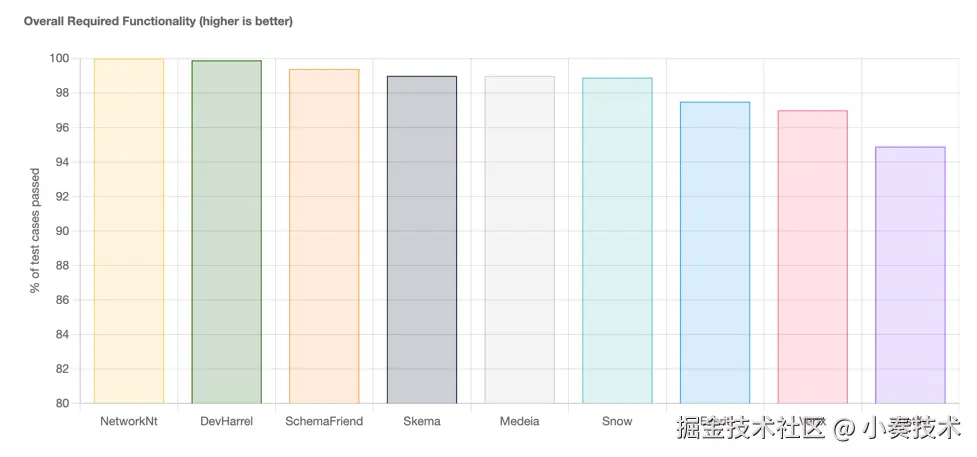Image resolution: width=977 pixels, height=457 pixels.
Task: Click the 80 tick on the y-axis
Action: pyautogui.click(x=62, y=403)
